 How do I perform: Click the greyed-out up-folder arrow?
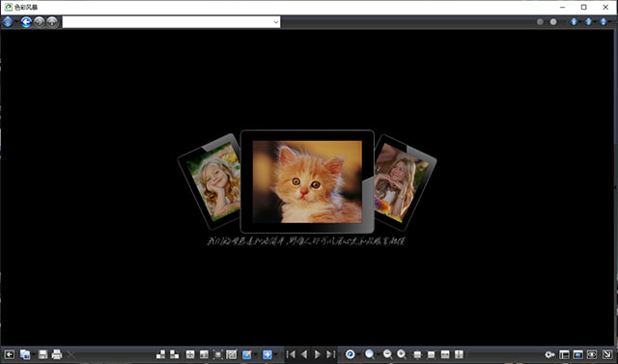[52, 22]
